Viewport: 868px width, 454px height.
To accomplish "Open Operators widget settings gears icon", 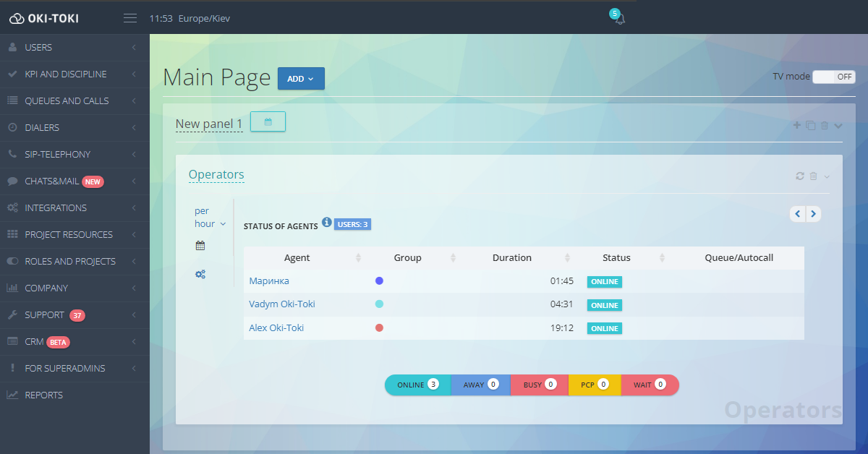I will tap(200, 274).
